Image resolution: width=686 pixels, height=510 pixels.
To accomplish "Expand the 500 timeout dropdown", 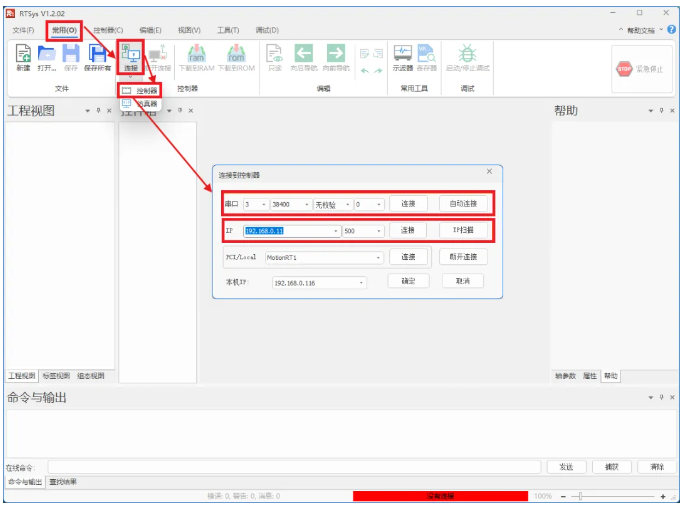I will 379,231.
